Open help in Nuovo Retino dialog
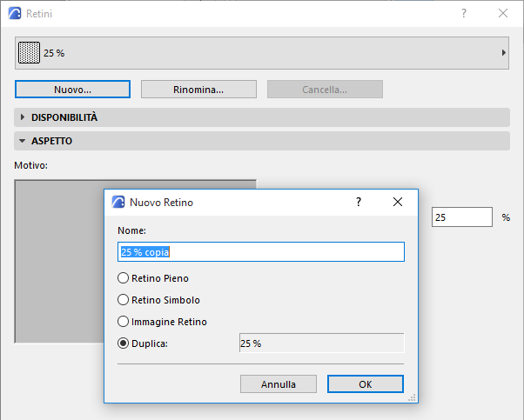Image resolution: width=524 pixels, height=420 pixels. [359, 202]
